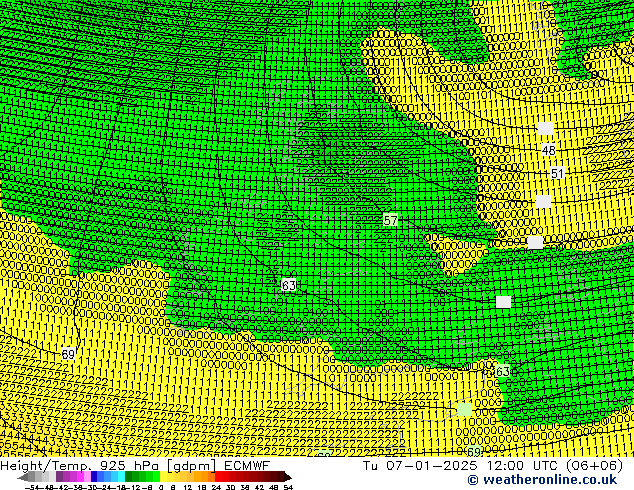Pick the dark purple legend swatch at -42
Image resolution: width=634 pixels, height=490 pixels.
[x=59, y=477]
